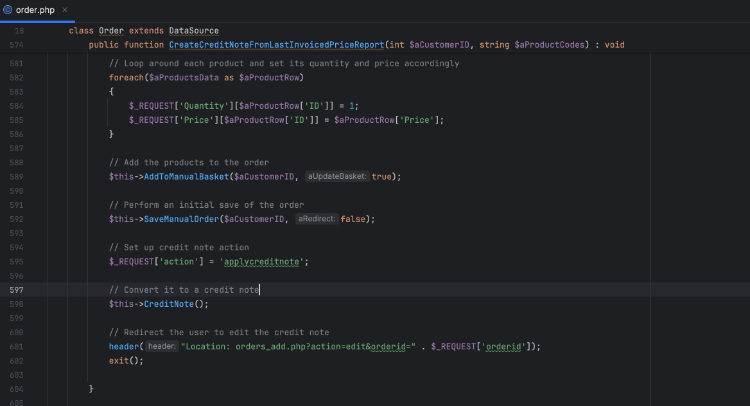Click line number 597 in gutter
The width and height of the screenshot is (750, 406).
point(16,290)
